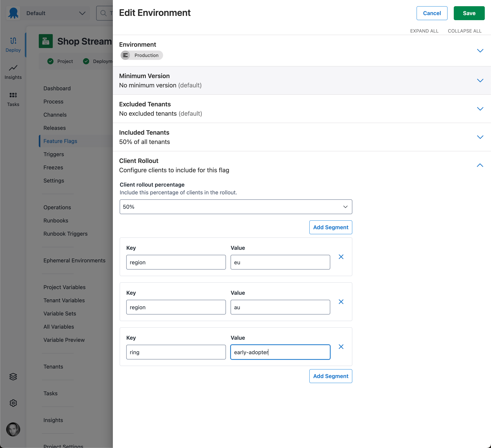491x448 pixels.
Task: Collapse the Client Rollout section
Action: [480, 165]
